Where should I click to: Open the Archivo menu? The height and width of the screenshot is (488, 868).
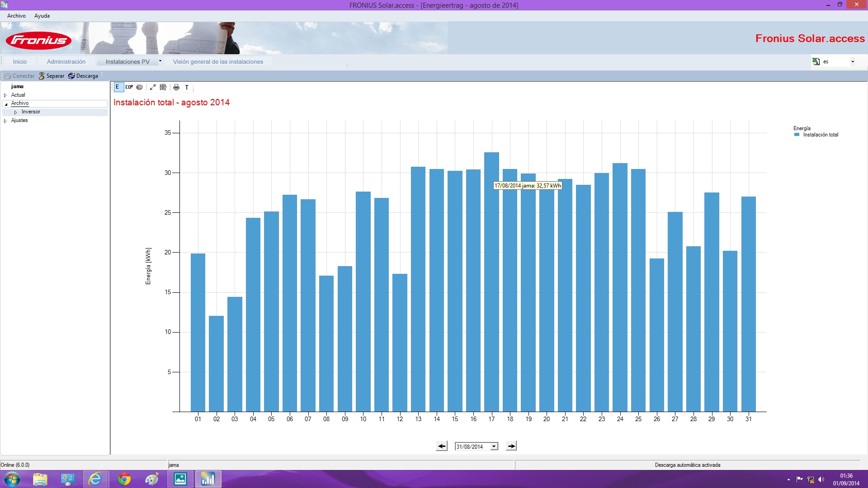[16, 16]
